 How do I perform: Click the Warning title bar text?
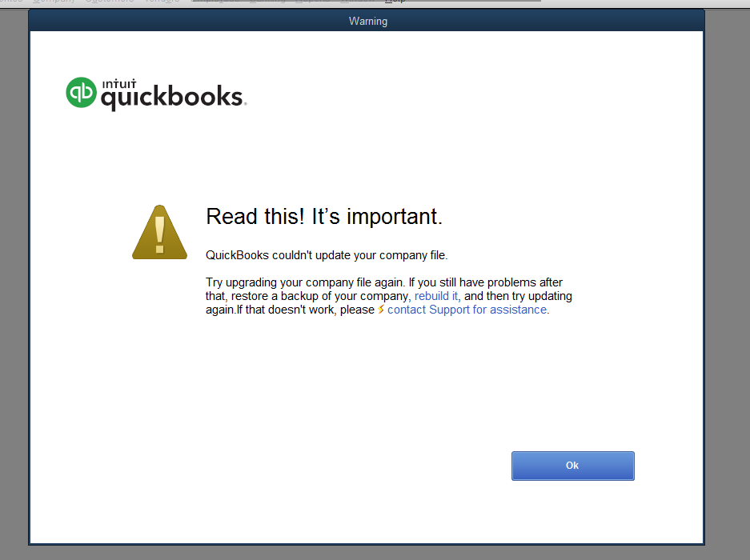[x=368, y=21]
